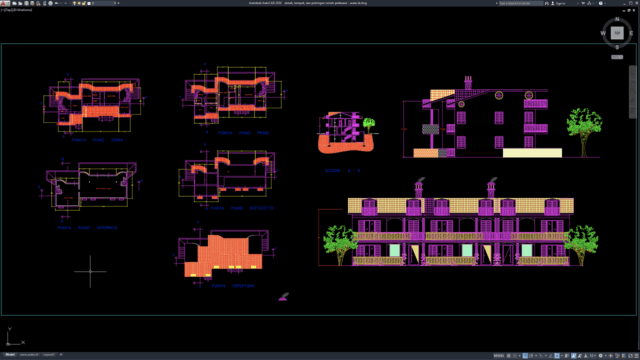Click the search help input field
This screenshot has height=360, width=640.
point(521,3)
